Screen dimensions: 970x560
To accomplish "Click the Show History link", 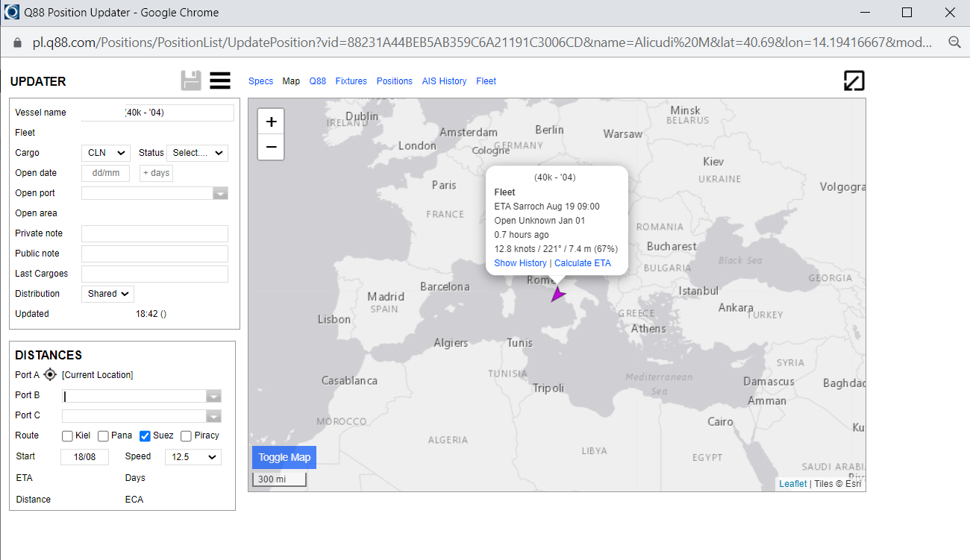I will coord(520,263).
